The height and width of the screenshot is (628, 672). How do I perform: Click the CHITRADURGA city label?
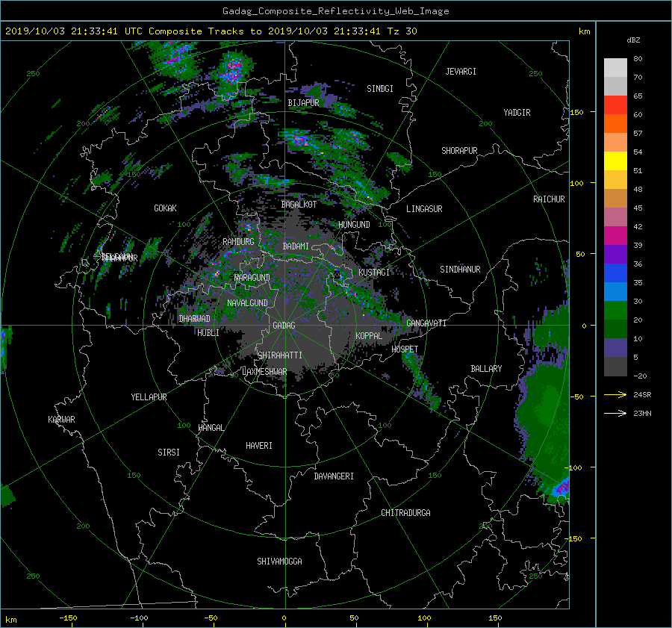[406, 513]
